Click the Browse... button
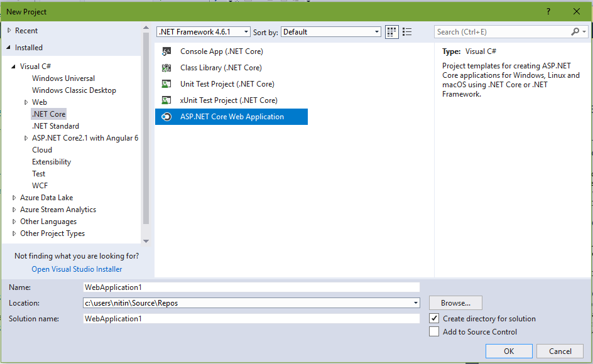Screen dimensions: 593x364 [x=455, y=303]
